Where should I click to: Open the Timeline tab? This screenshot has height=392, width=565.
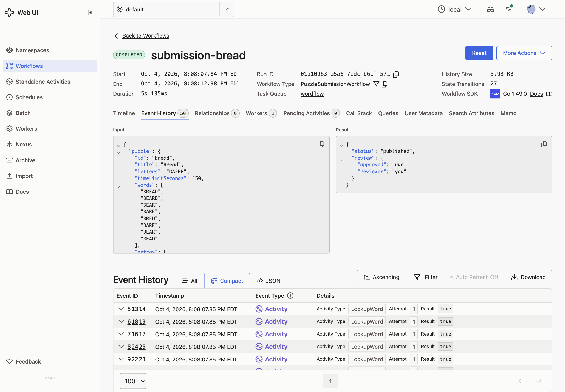(124, 113)
